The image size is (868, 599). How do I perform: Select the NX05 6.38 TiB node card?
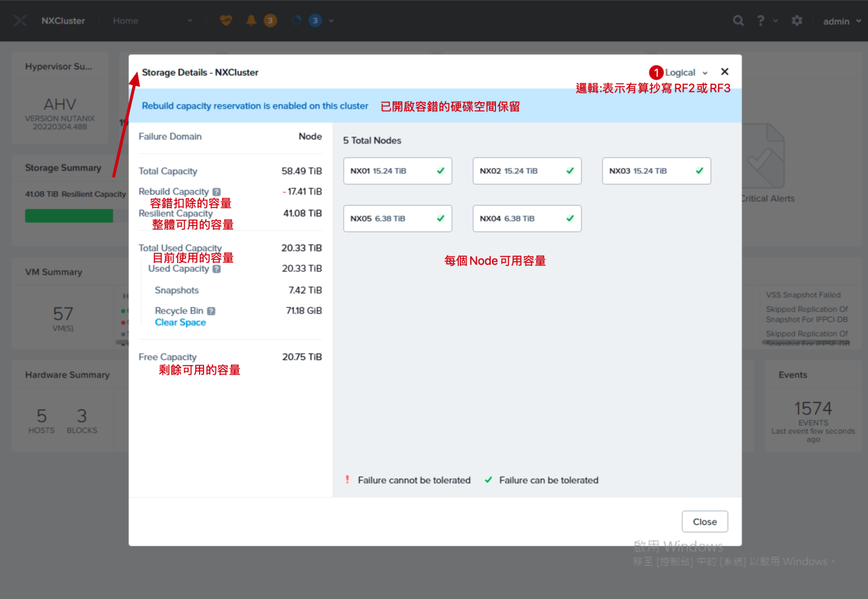click(397, 218)
